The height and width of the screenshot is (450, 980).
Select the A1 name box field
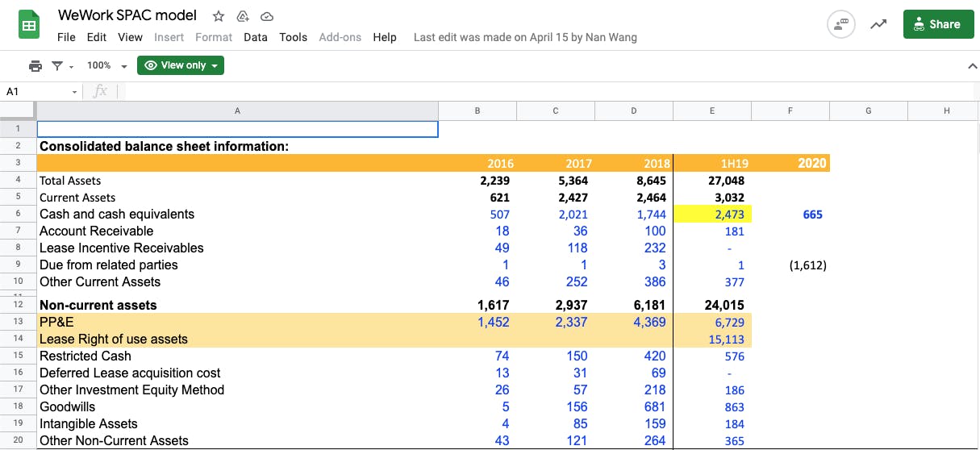(37, 92)
